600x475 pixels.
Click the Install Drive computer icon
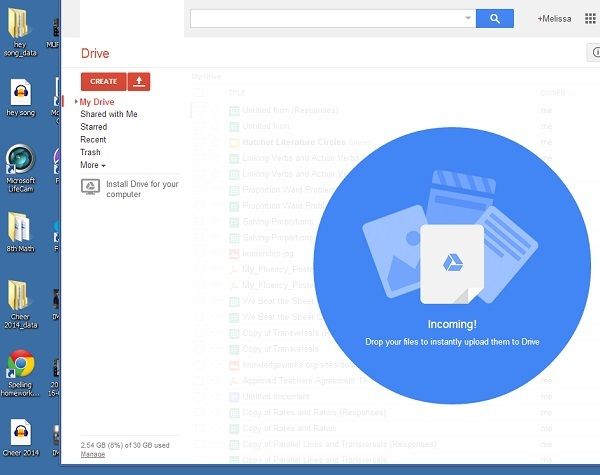(90, 187)
